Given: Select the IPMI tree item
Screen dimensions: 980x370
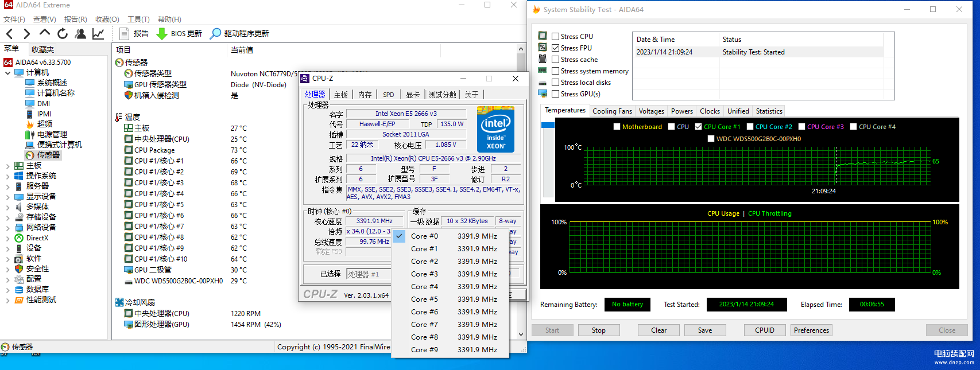Looking at the screenshot, I should pos(44,114).
